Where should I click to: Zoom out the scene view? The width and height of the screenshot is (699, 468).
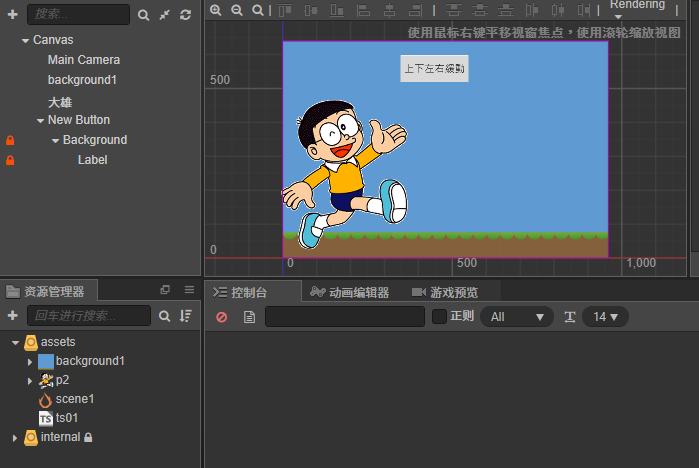point(237,10)
